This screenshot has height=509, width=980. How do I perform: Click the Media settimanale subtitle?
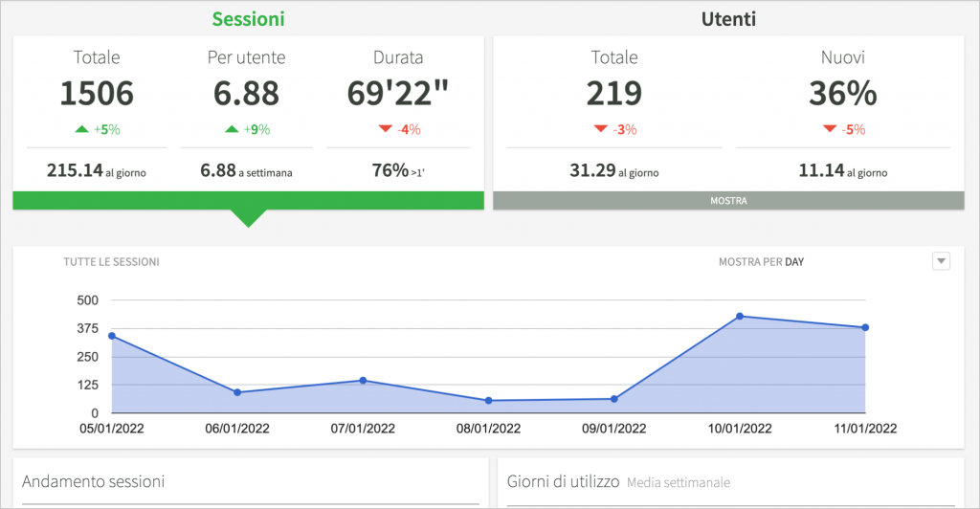tap(679, 483)
